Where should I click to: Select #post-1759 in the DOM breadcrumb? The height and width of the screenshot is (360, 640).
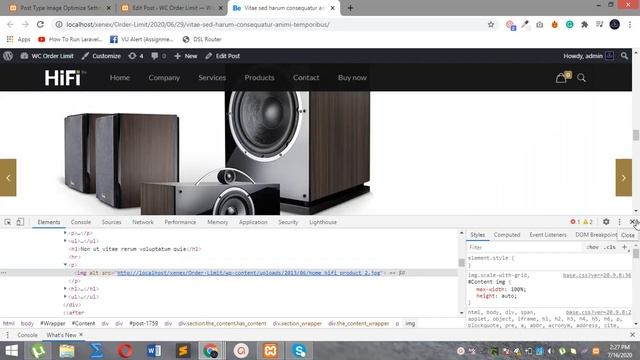pos(144,323)
